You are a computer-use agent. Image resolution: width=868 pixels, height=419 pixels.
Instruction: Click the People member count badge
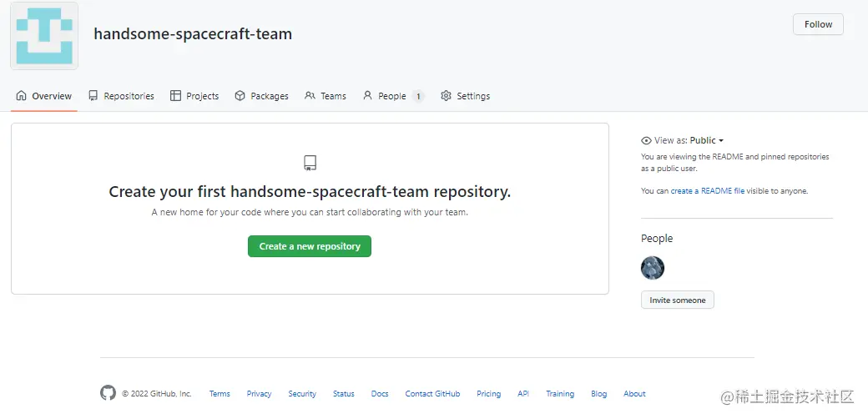(x=418, y=96)
